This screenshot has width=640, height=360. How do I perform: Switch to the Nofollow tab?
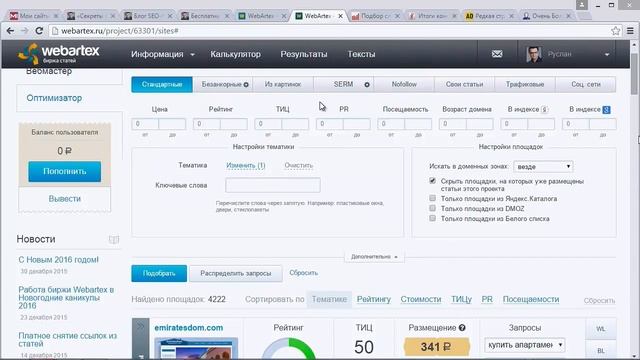[x=404, y=84]
